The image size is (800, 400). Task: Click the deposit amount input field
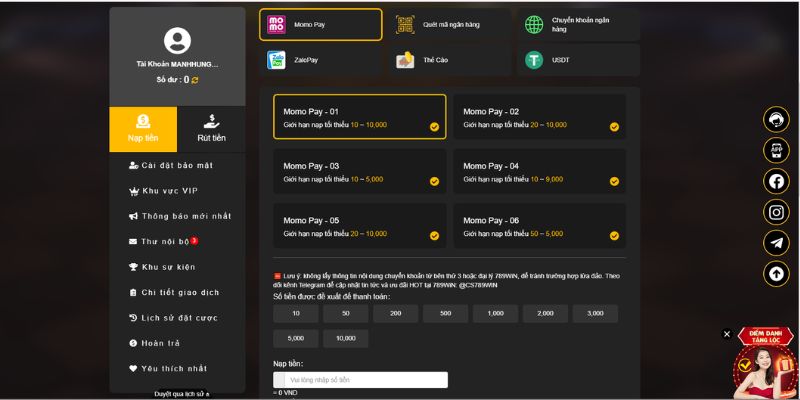click(x=366, y=380)
